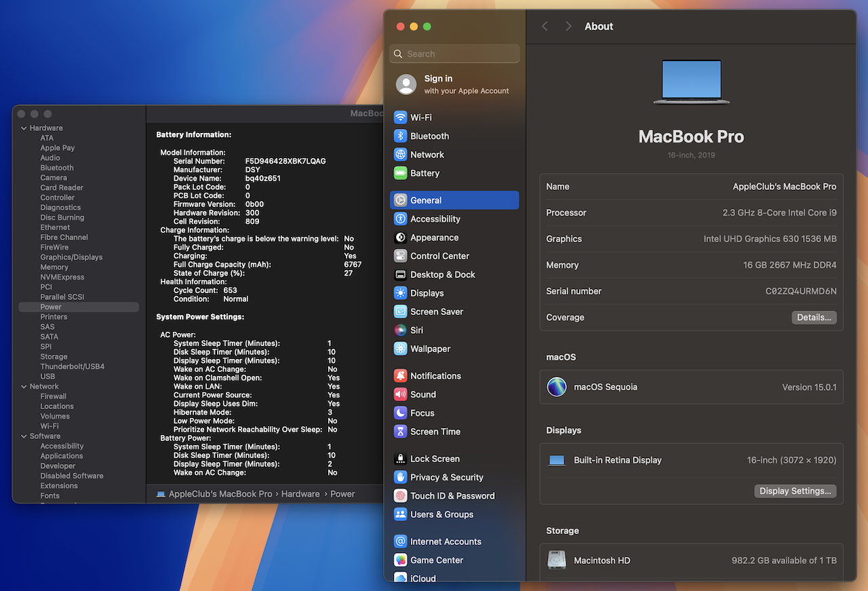Click processor value 2.3 GHz 8-Core Intel Core i9
The height and width of the screenshot is (591, 868).
[780, 213]
